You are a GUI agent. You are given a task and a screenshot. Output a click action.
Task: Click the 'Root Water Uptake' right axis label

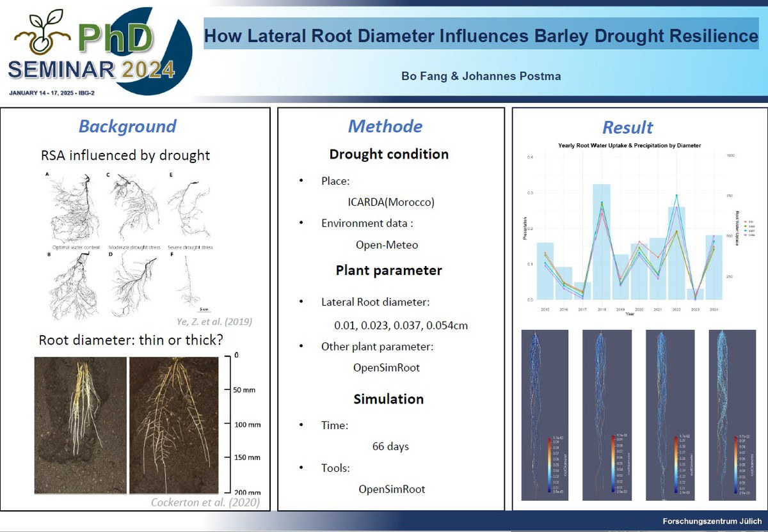[737, 227]
